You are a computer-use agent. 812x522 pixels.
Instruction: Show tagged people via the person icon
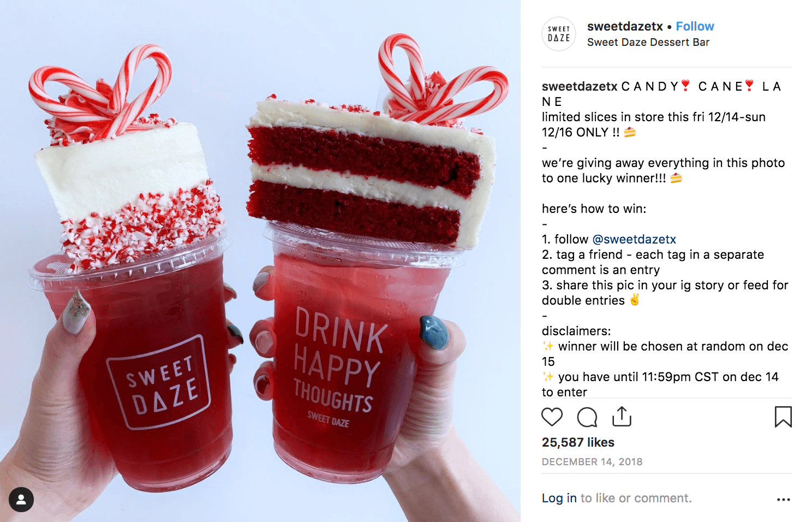pos(21,500)
